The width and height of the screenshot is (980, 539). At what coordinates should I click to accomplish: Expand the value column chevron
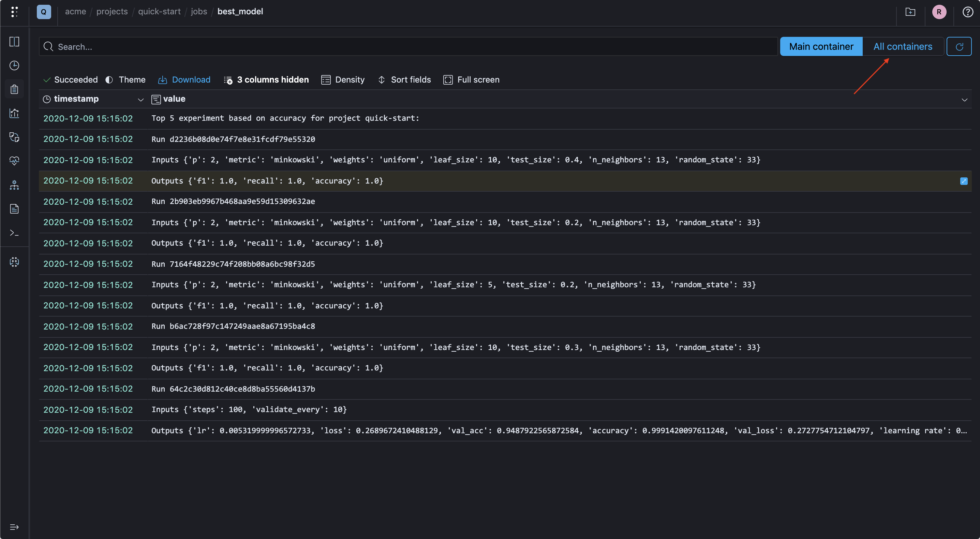coord(964,100)
